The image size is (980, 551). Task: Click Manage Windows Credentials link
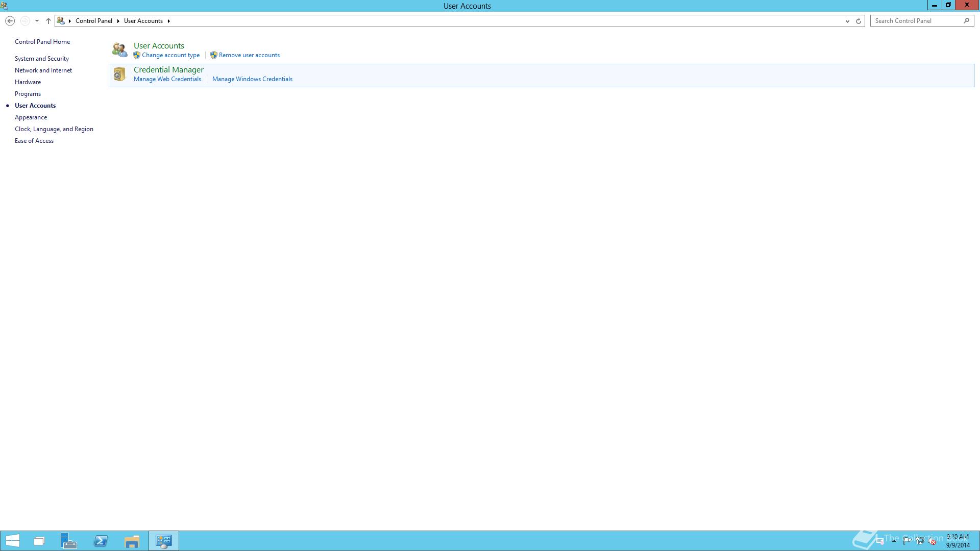[x=252, y=79]
